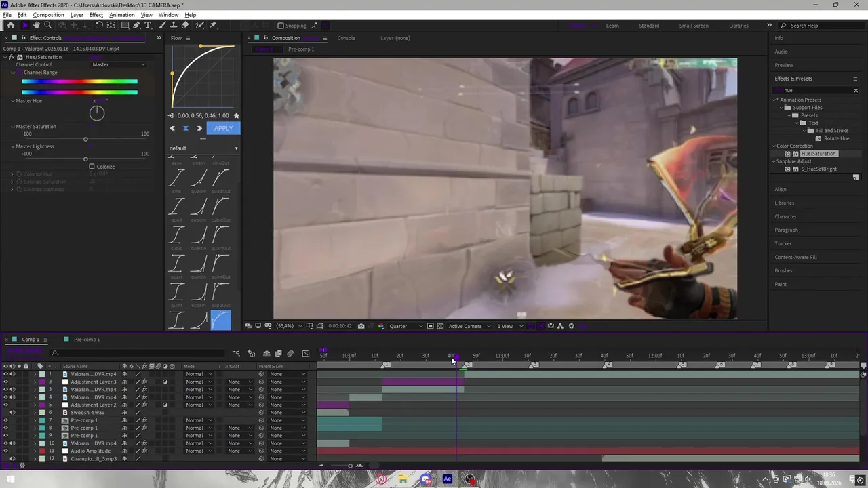868x488 pixels.
Task: Open the Graph Editor icon in the timeline
Action: pyautogui.click(x=306, y=353)
